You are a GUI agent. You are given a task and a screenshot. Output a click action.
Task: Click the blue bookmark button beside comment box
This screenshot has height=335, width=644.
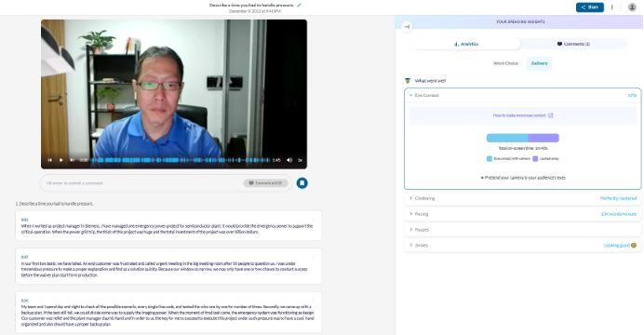click(302, 183)
